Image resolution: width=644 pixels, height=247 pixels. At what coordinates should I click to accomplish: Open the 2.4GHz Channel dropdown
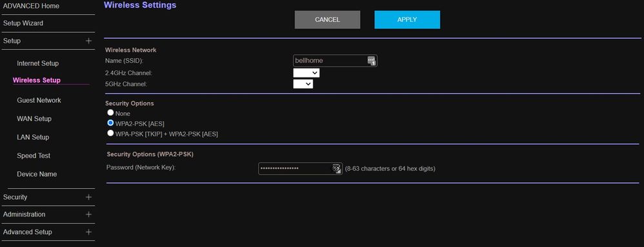click(306, 73)
